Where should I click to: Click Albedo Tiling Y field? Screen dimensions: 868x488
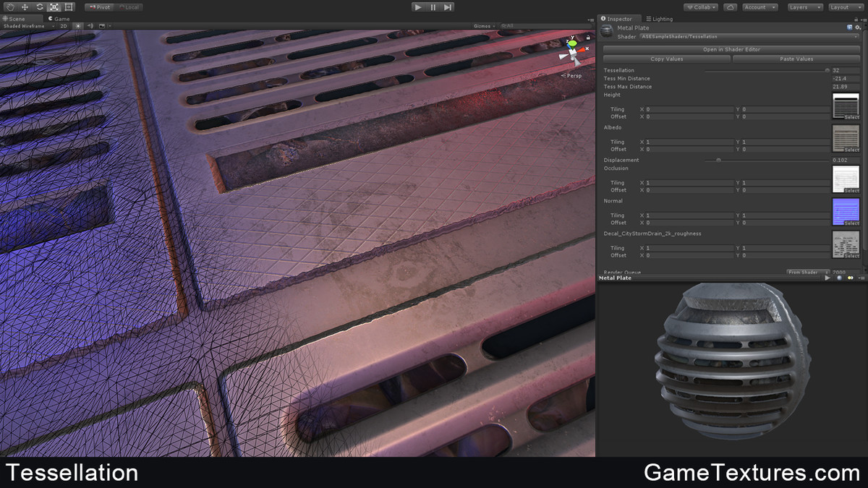pos(786,142)
